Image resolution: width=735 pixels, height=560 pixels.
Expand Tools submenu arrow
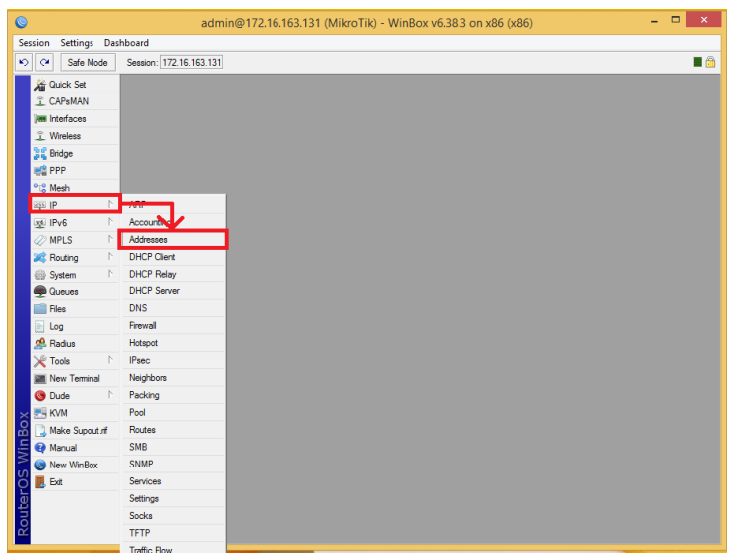pos(110,360)
